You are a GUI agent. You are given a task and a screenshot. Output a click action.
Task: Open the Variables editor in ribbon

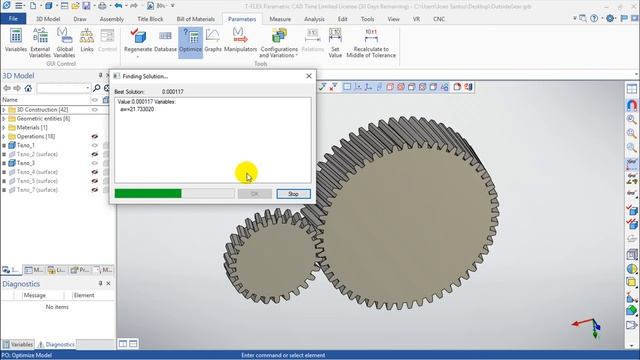[16, 40]
